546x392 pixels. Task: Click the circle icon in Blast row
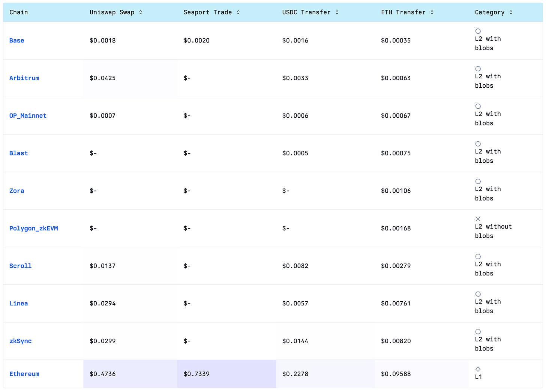(478, 144)
